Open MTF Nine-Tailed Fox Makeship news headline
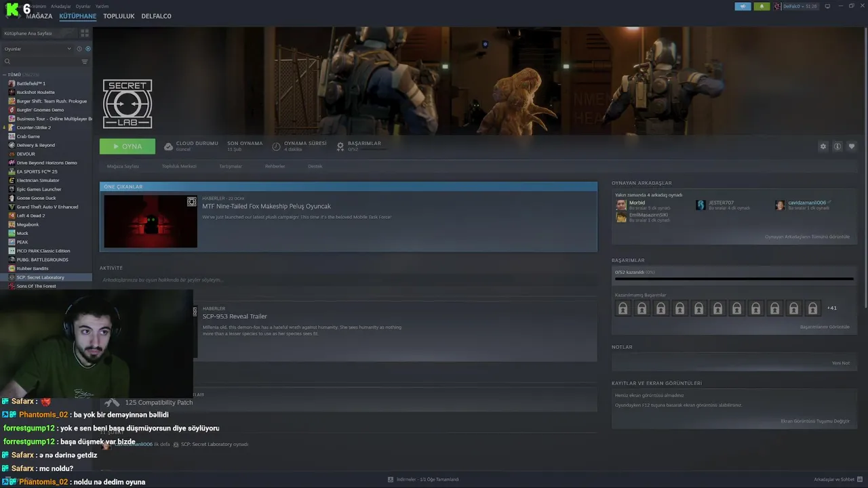Viewport: 868px width, 488px height. pos(267,206)
